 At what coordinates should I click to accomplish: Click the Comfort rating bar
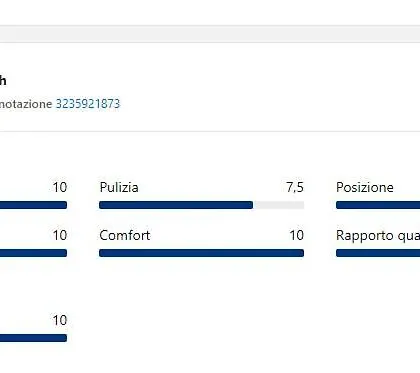point(201,253)
